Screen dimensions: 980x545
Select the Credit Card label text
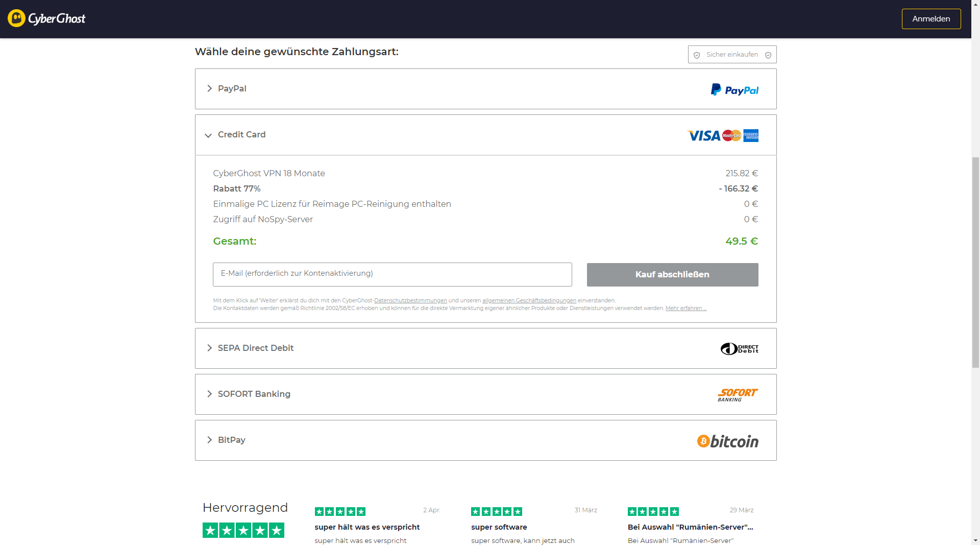tap(241, 134)
